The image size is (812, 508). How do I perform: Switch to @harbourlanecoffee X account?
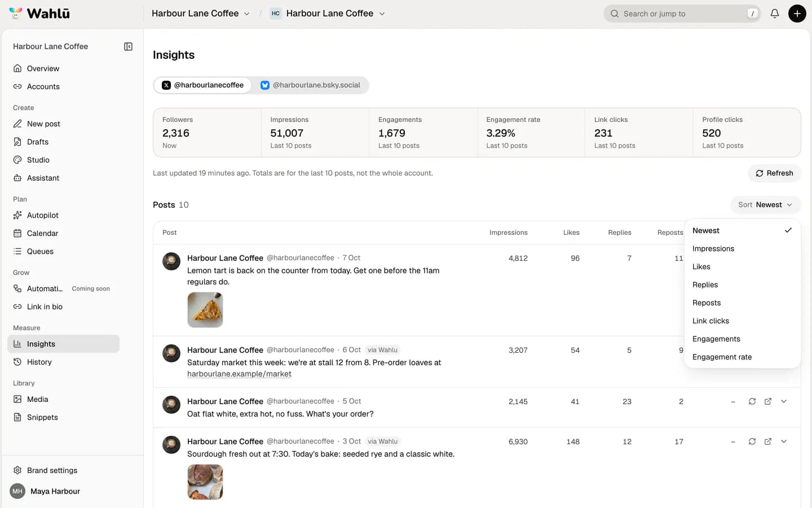click(x=203, y=85)
